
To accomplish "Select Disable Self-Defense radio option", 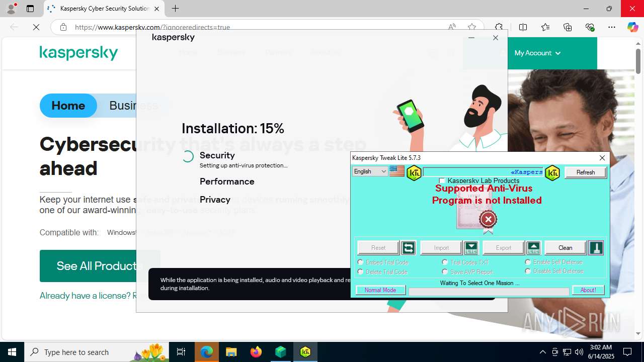I will point(528,271).
